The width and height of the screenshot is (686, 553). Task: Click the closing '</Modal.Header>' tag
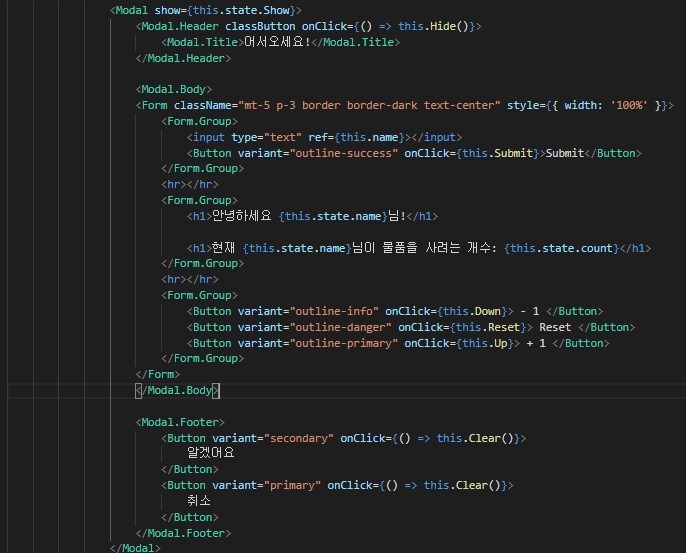(183, 58)
